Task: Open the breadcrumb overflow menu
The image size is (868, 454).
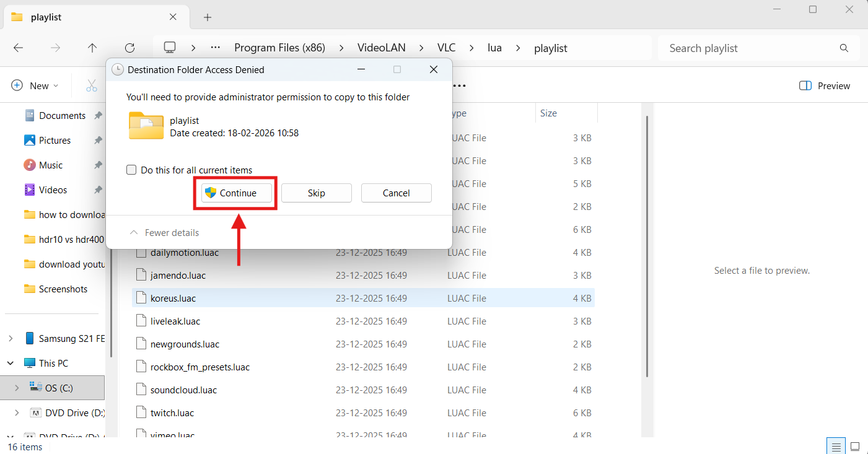Action: [x=215, y=47]
